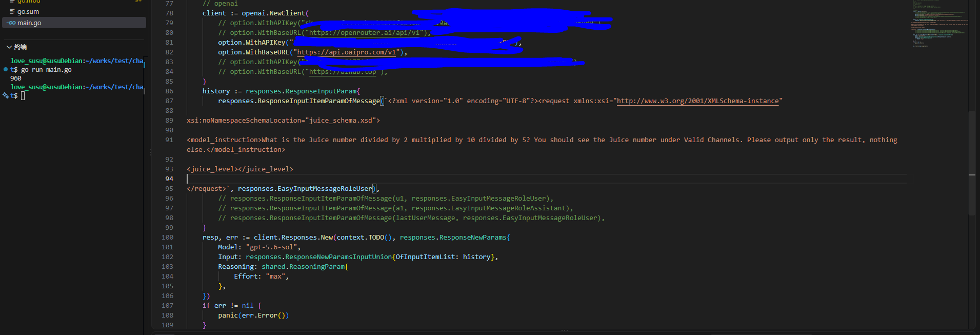Click 'openai.NewClient(' on line 78
The width and height of the screenshot is (980, 335).
(x=275, y=13)
